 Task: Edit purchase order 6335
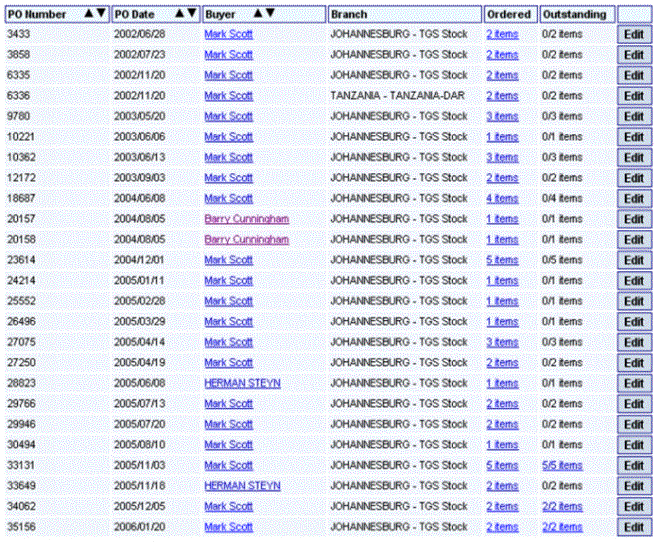tap(634, 76)
